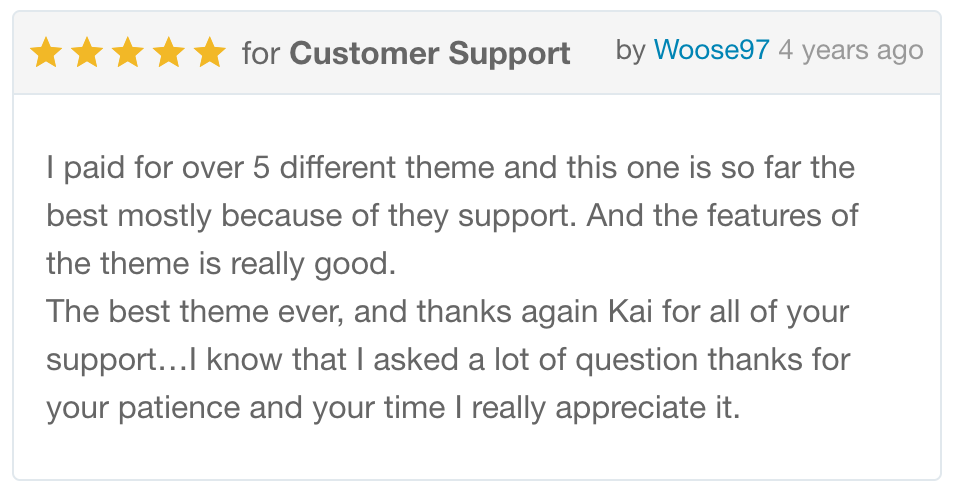Click 'the theme is really good' text
Screen dimensions: 954x494
pyautogui.click(x=221, y=263)
